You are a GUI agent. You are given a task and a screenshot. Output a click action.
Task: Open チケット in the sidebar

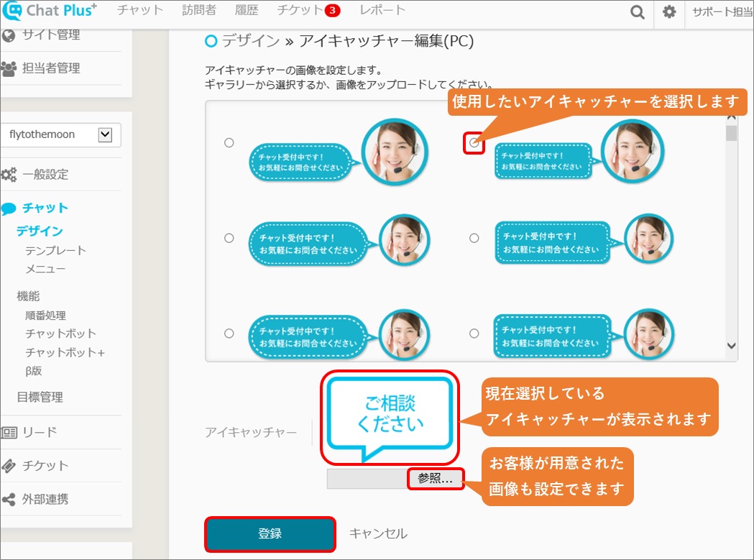pos(46,466)
